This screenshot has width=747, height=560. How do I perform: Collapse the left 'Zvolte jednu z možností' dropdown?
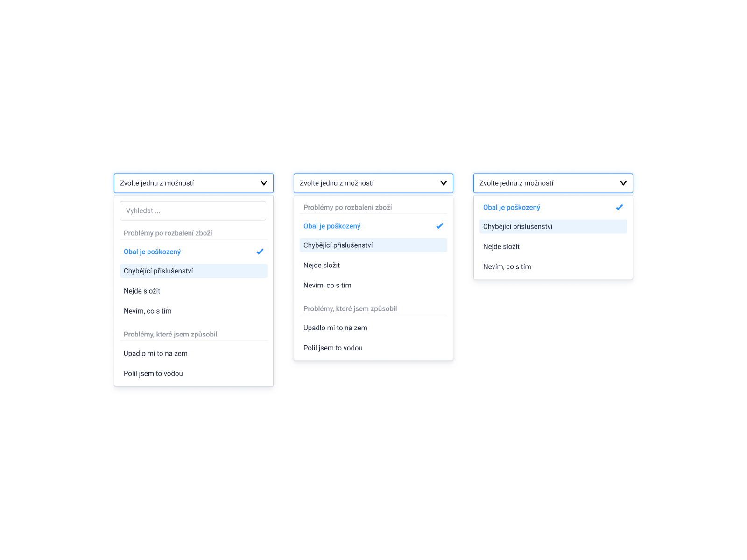(x=193, y=183)
